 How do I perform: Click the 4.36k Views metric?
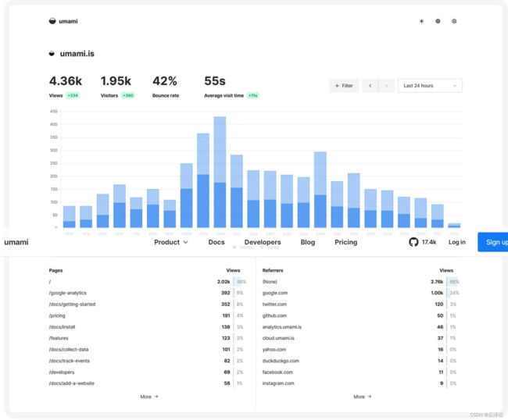66,87
